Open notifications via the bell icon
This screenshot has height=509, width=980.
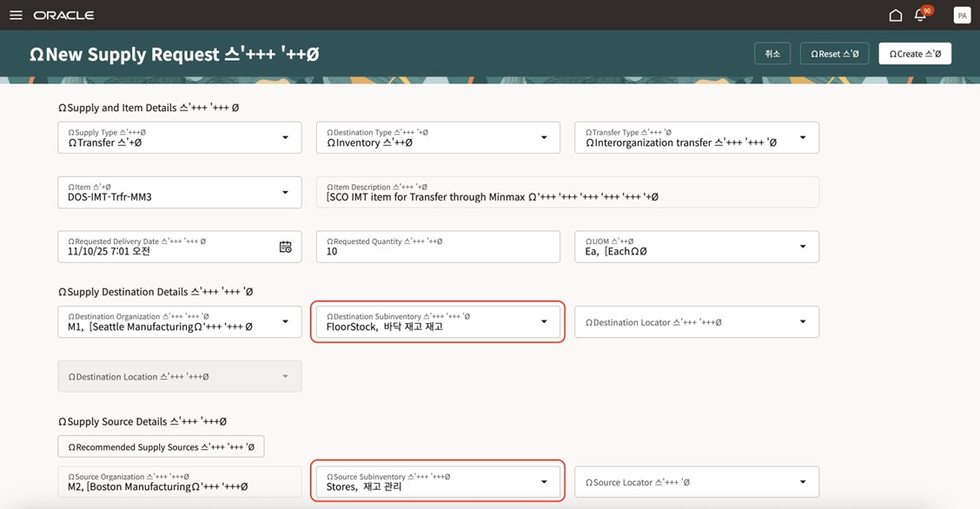pos(920,15)
